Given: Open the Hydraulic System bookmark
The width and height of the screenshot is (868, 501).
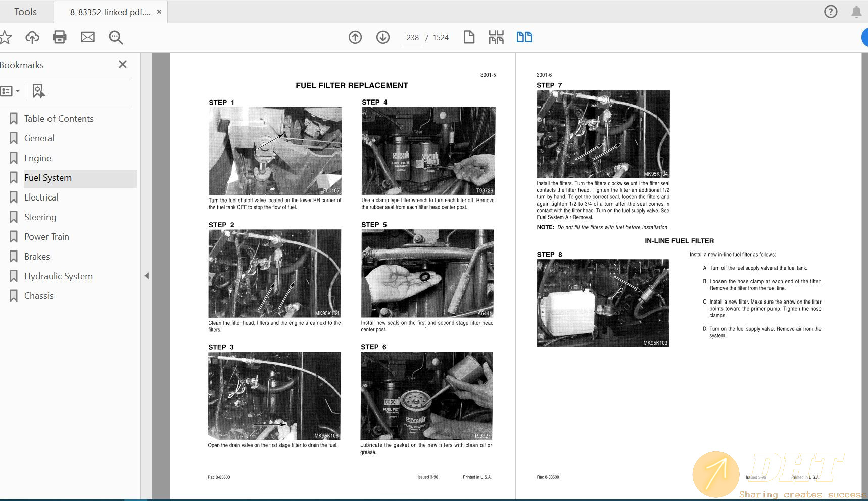Looking at the screenshot, I should pos(58,276).
